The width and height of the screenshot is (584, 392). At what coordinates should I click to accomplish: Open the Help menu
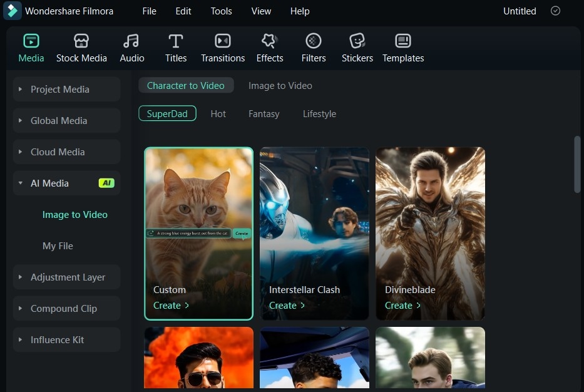point(300,11)
